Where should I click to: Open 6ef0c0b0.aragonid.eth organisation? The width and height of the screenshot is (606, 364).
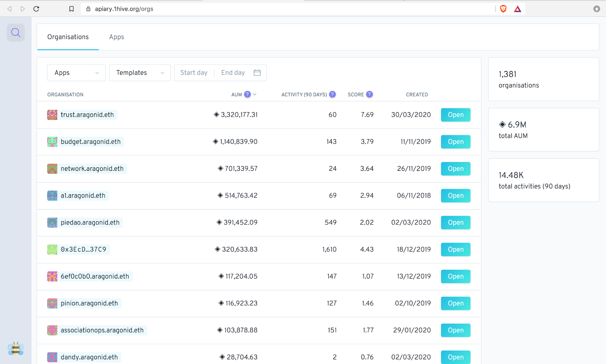click(456, 276)
